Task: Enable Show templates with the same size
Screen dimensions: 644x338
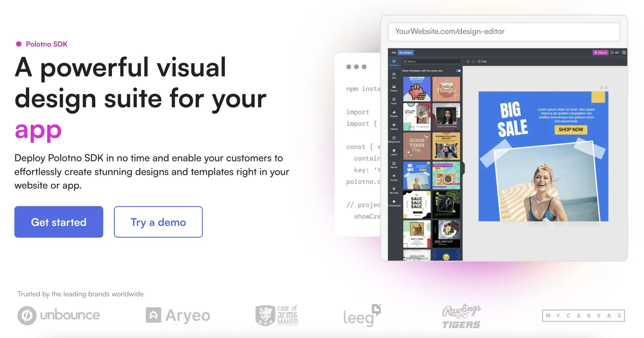Action: [x=458, y=70]
